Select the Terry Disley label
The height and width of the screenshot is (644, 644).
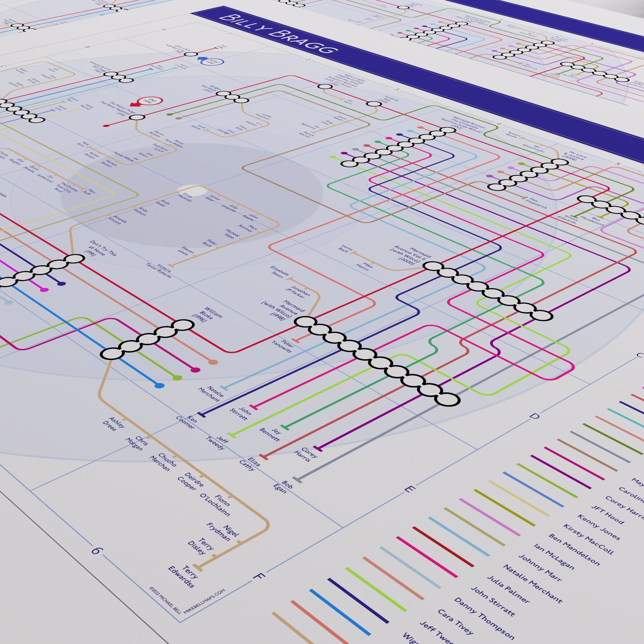pyautogui.click(x=201, y=547)
